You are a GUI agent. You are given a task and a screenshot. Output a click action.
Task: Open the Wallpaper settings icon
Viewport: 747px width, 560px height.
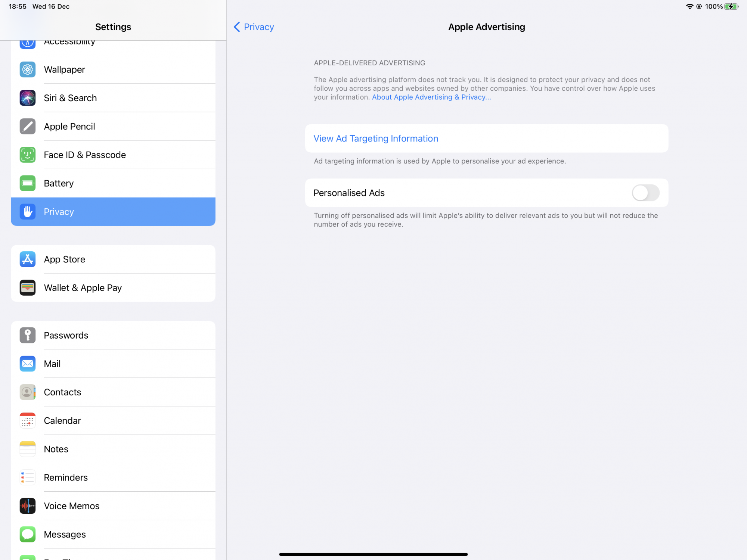[28, 69]
